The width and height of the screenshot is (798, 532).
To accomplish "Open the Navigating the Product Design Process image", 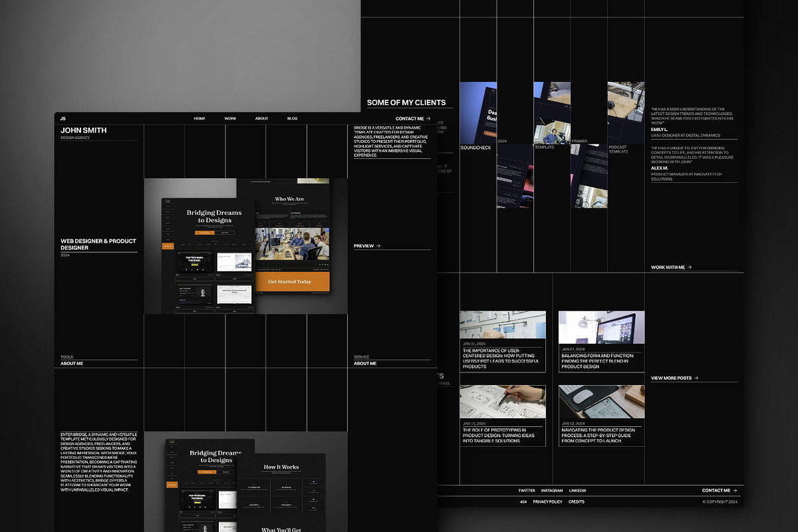I will pyautogui.click(x=601, y=402).
